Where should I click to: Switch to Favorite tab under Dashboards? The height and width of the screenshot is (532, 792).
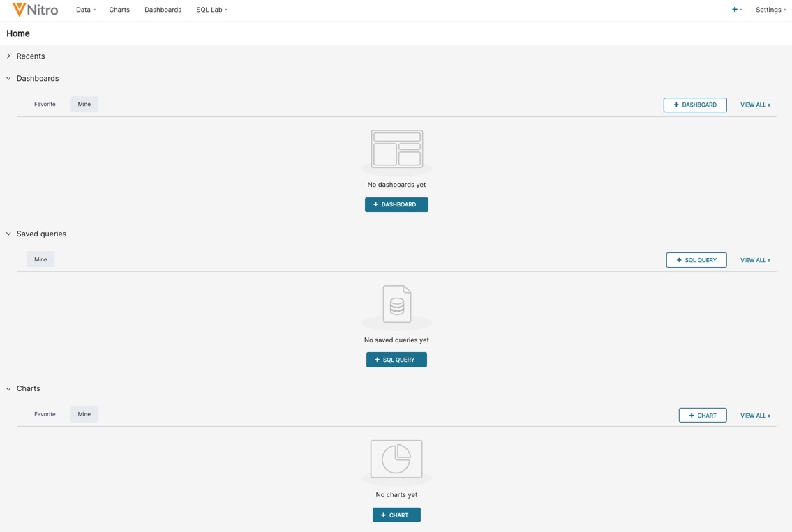pyautogui.click(x=45, y=104)
